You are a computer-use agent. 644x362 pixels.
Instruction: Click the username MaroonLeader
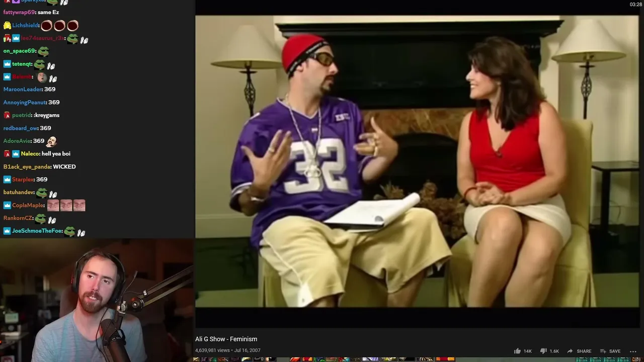click(x=23, y=89)
